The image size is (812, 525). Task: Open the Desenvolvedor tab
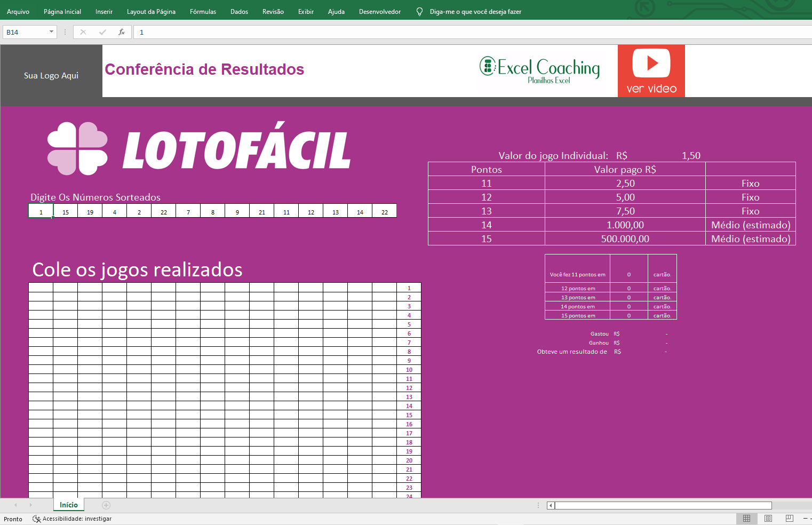380,11
